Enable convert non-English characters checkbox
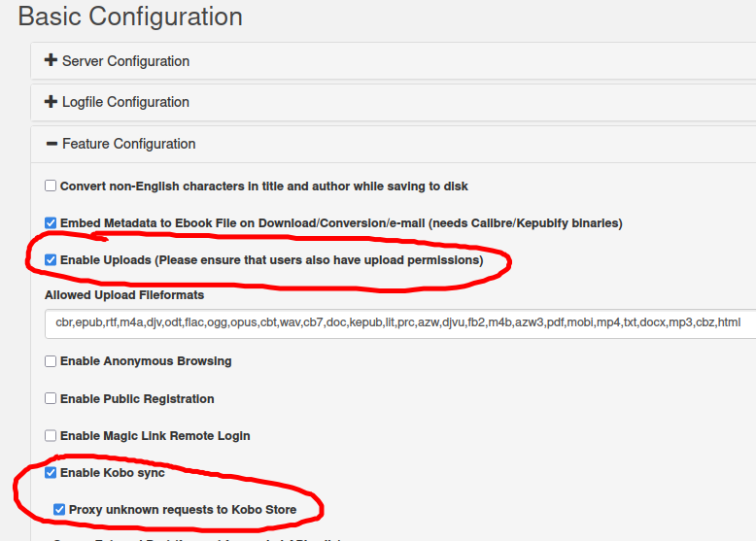756x541 pixels. 51,186
